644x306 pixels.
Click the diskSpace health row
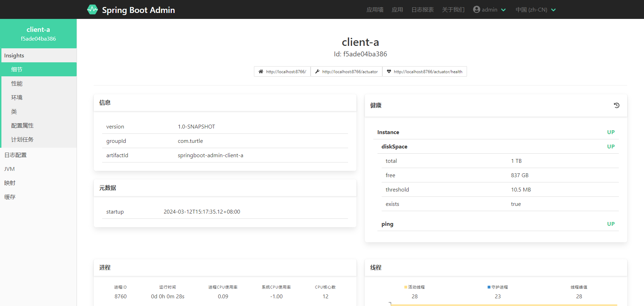(498, 146)
